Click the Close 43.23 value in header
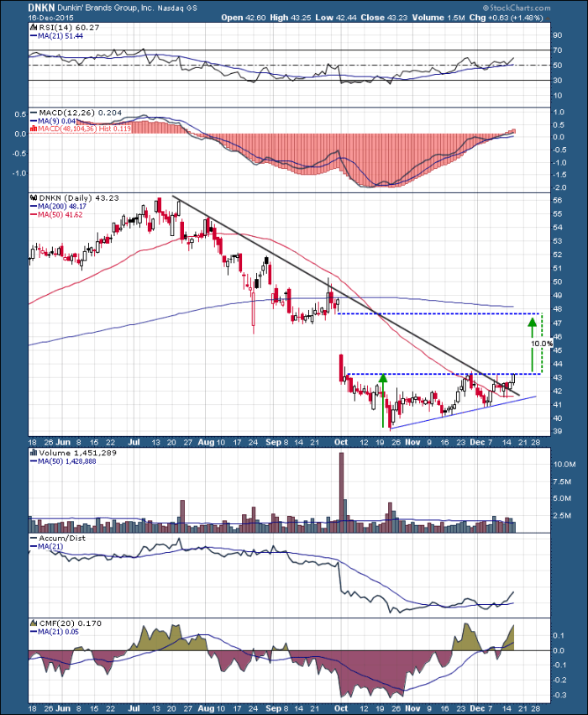 tap(383, 18)
